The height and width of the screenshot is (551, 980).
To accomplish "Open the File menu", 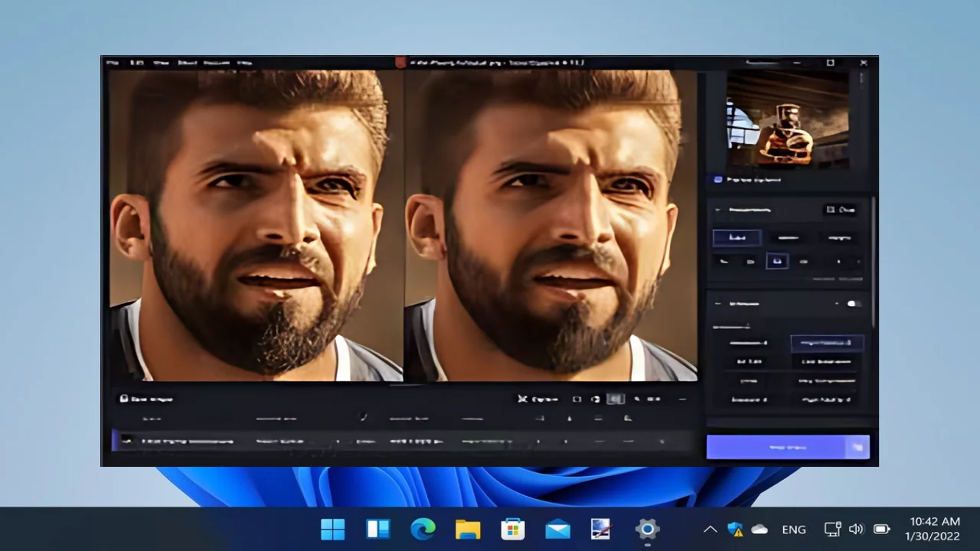I will tap(113, 63).
